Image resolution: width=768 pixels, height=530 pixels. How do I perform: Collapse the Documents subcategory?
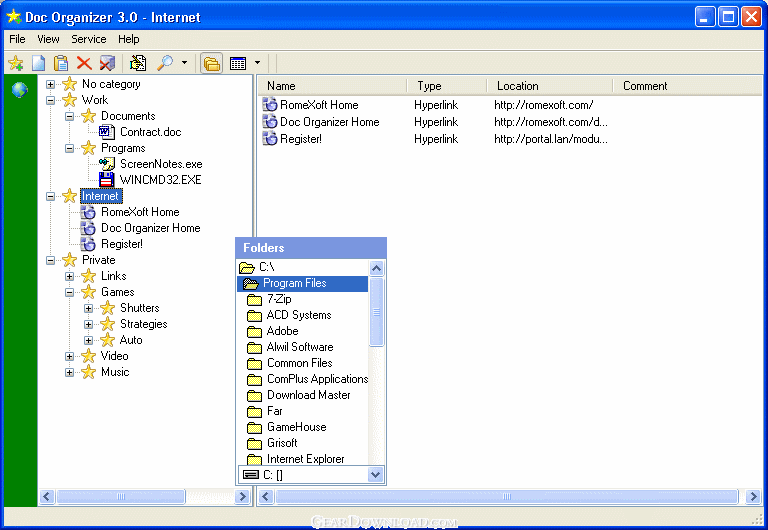pyautogui.click(x=70, y=117)
